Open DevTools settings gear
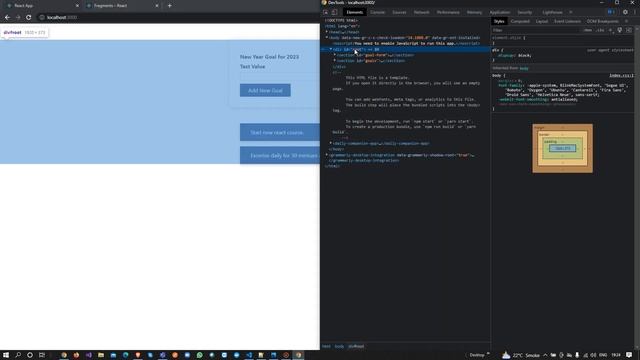 [x=625, y=12]
